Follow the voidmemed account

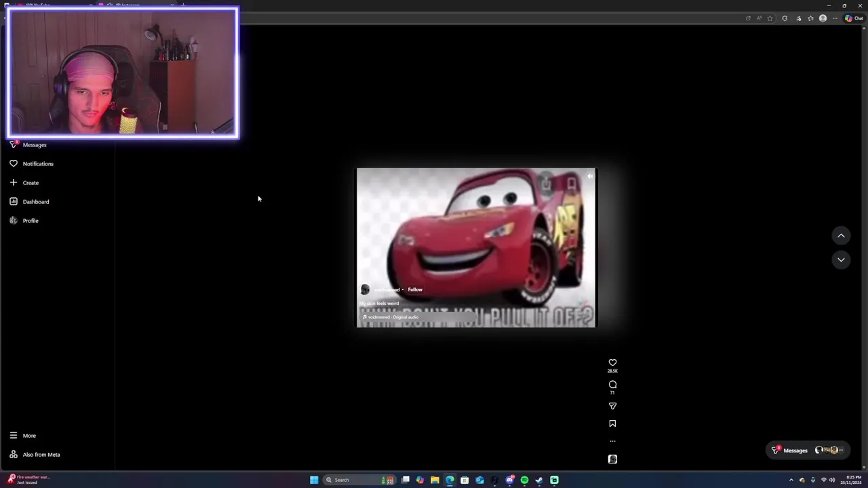click(x=415, y=289)
